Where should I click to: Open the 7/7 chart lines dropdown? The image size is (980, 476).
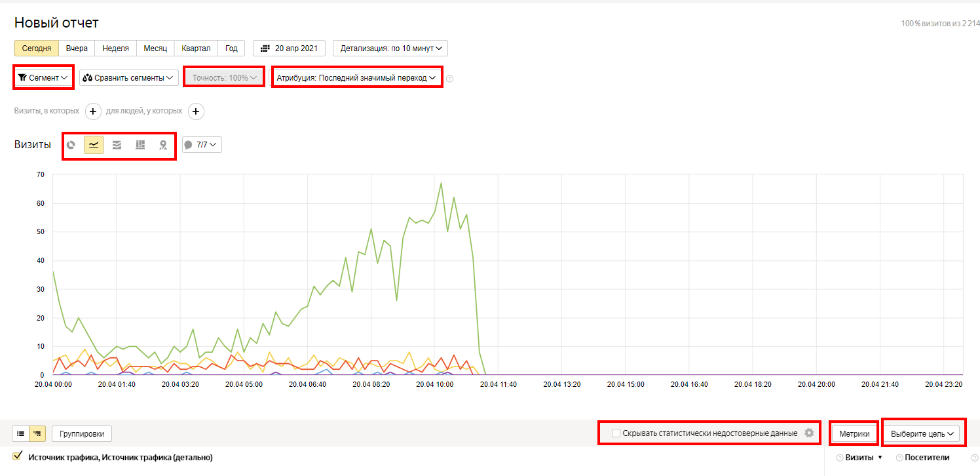tap(202, 145)
